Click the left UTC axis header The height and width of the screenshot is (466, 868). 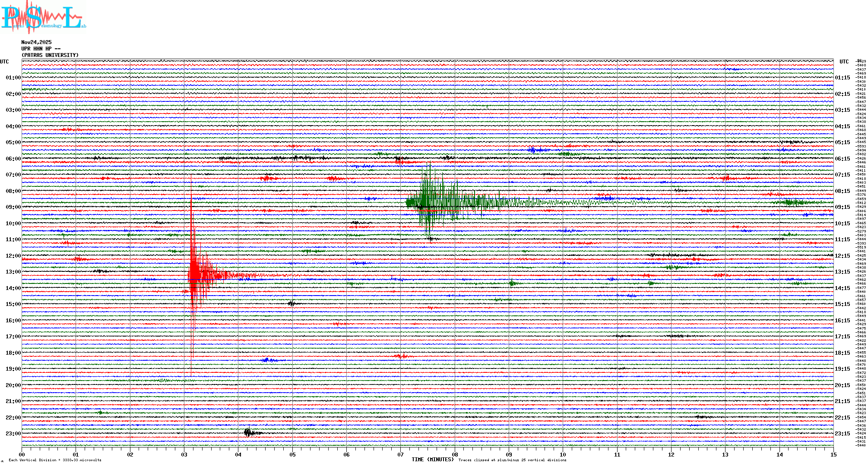4,62
